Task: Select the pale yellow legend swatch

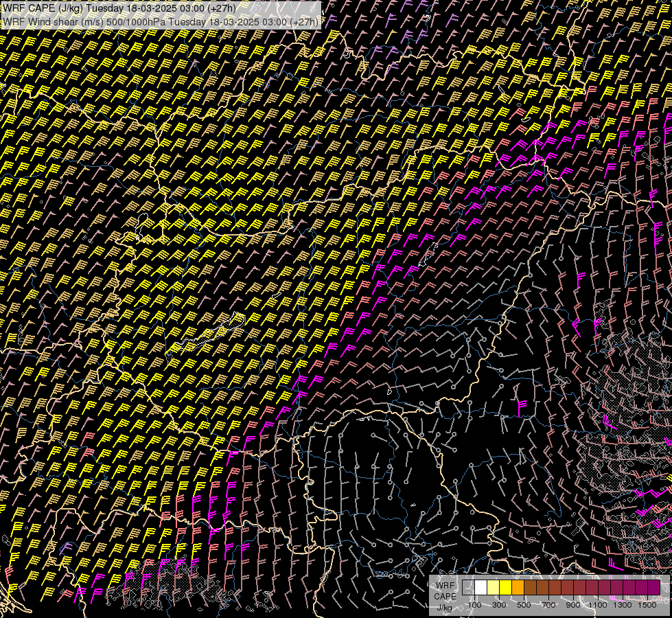Action: pos(494,587)
